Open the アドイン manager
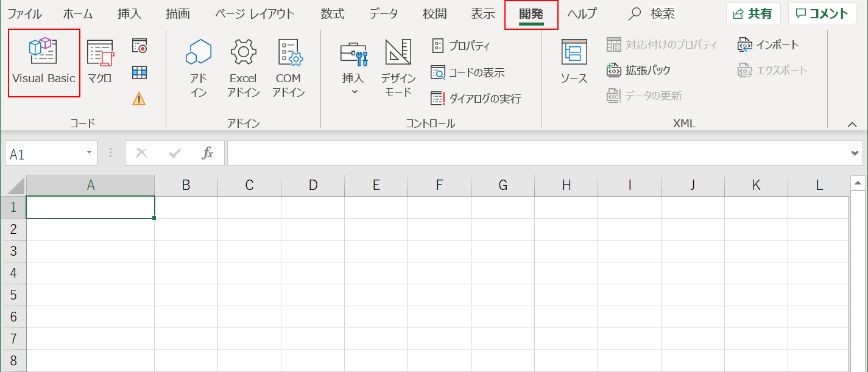 point(199,63)
